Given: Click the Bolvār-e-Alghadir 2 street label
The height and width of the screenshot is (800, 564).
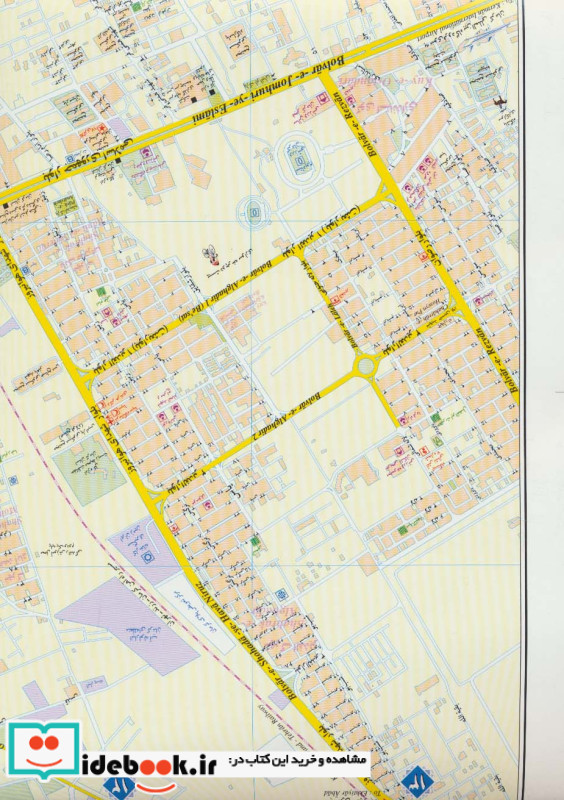Looking at the screenshot, I should tap(286, 416).
